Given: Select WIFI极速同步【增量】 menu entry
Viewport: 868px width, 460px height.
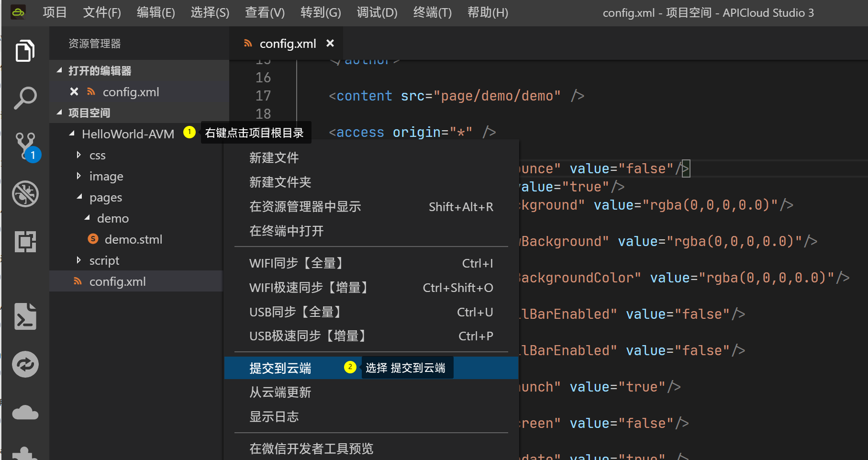Looking at the screenshot, I should pyautogui.click(x=371, y=287).
